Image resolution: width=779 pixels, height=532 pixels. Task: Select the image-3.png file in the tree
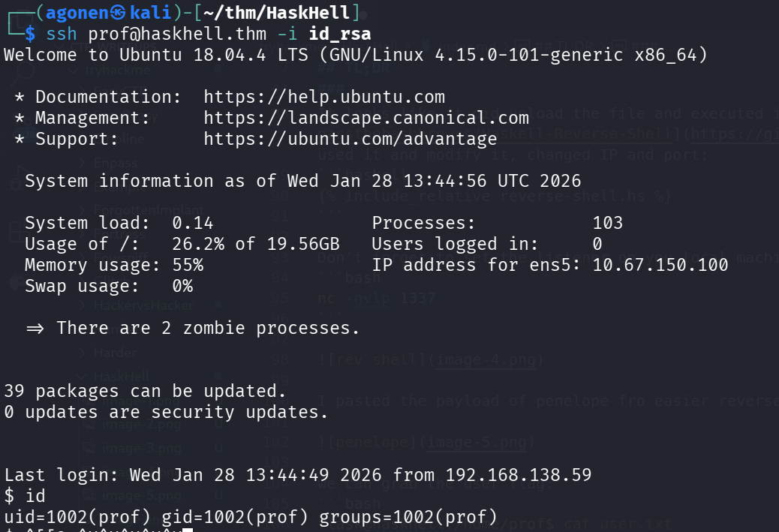142,449
